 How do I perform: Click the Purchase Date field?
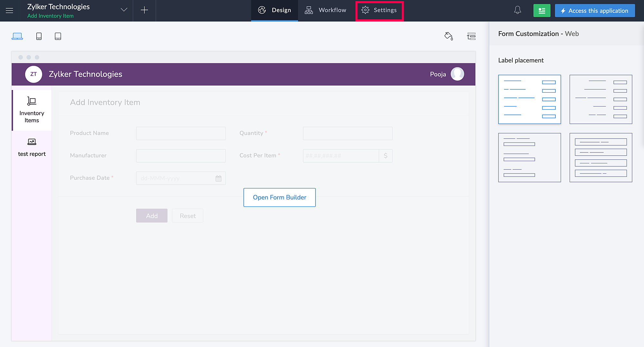pyautogui.click(x=181, y=178)
